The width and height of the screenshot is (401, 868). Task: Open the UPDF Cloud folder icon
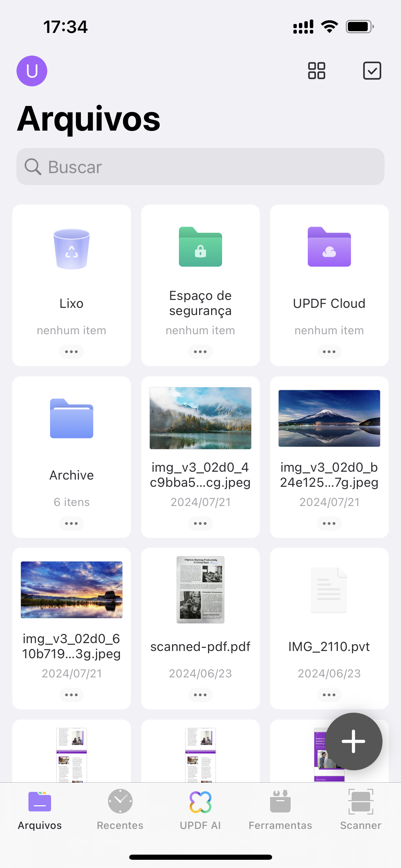(x=329, y=247)
